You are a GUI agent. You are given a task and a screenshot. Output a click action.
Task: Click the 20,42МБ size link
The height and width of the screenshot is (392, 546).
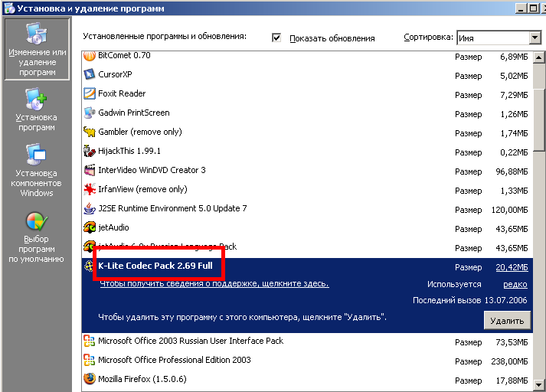512,267
